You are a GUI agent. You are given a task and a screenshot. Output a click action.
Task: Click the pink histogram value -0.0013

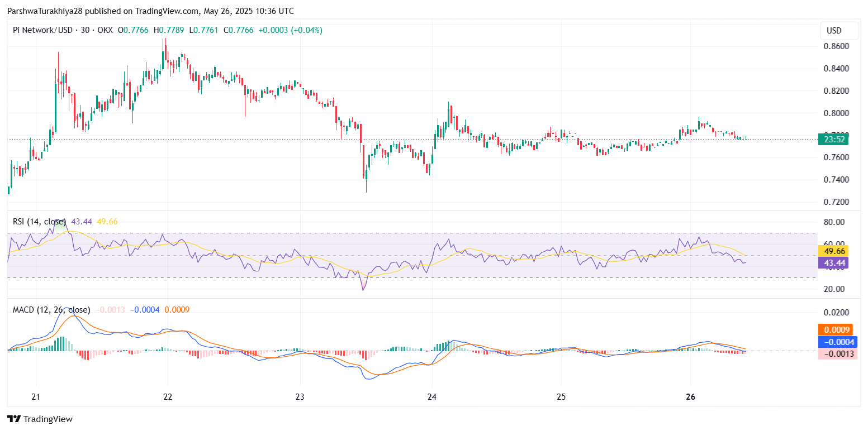coord(110,308)
